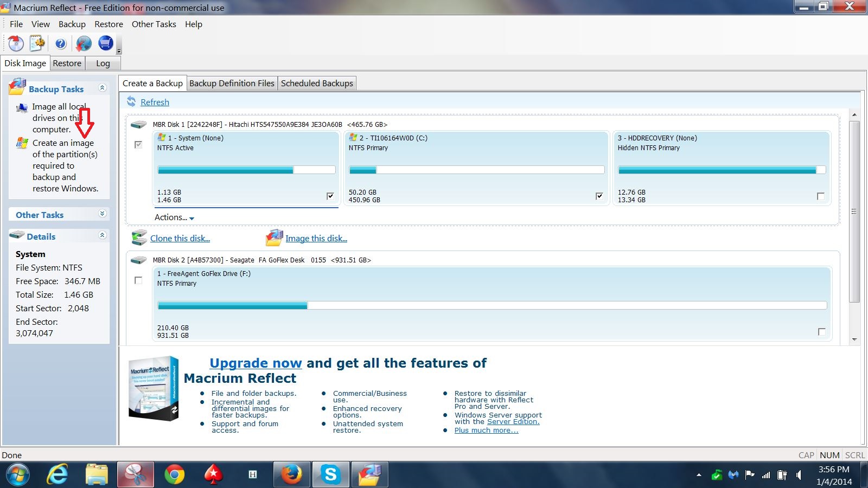Launch Google Chrome from the taskbar
The width and height of the screenshot is (868, 488).
click(175, 475)
